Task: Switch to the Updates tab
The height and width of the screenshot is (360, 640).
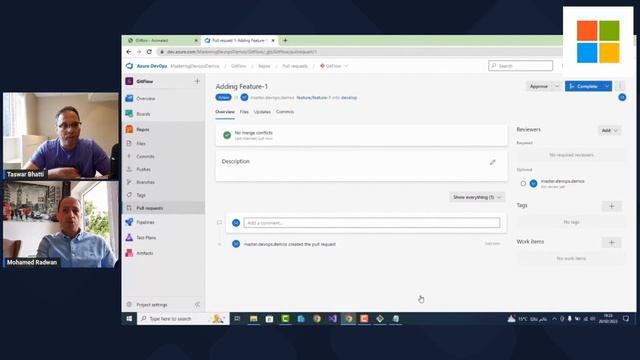Action: (x=262, y=112)
